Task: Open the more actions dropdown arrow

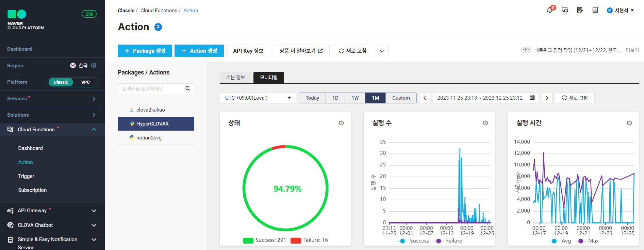Action: [x=382, y=51]
